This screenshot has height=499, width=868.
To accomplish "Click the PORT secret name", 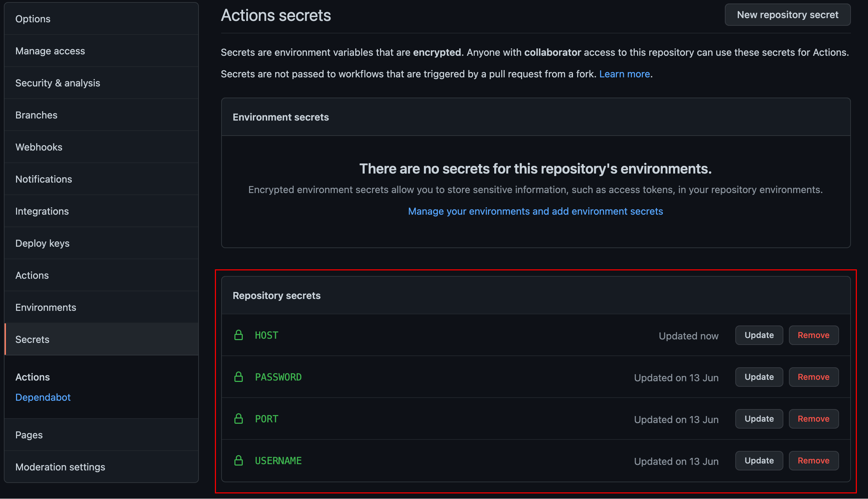I will coord(266,419).
